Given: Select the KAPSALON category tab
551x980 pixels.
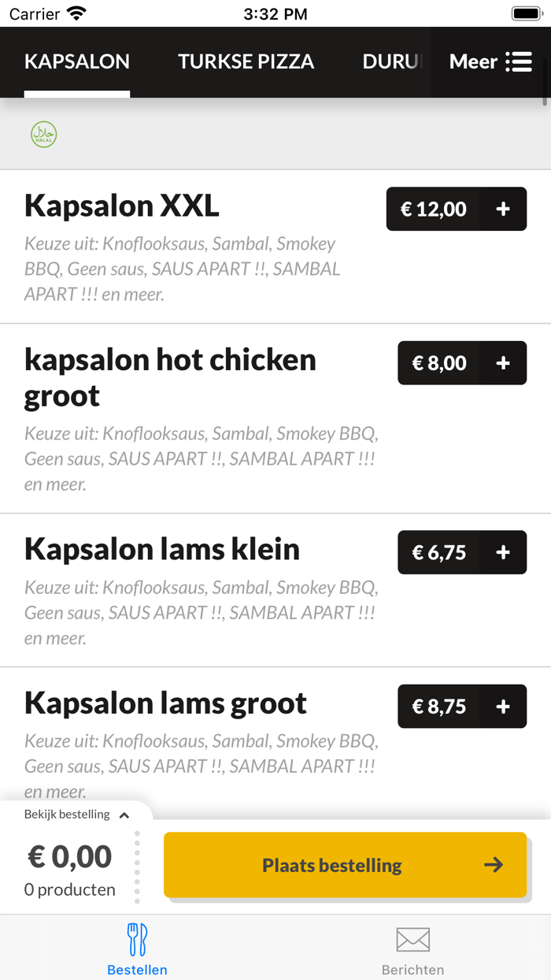Looking at the screenshot, I should coord(76,62).
